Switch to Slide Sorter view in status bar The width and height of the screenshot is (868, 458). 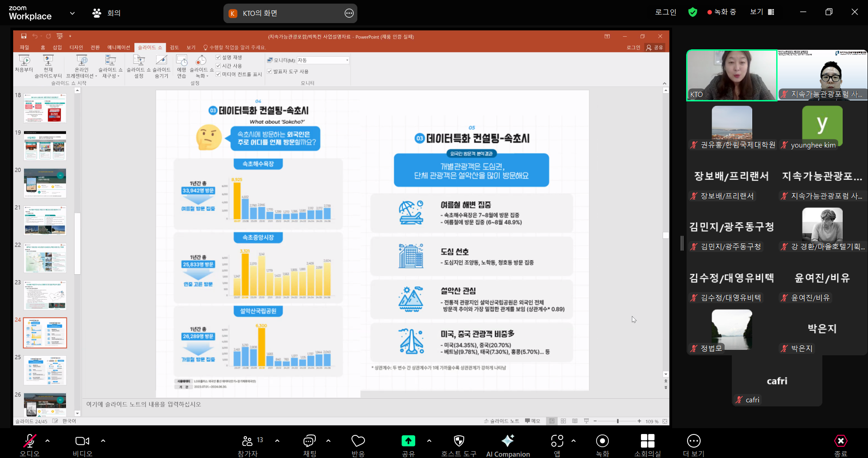click(x=563, y=421)
